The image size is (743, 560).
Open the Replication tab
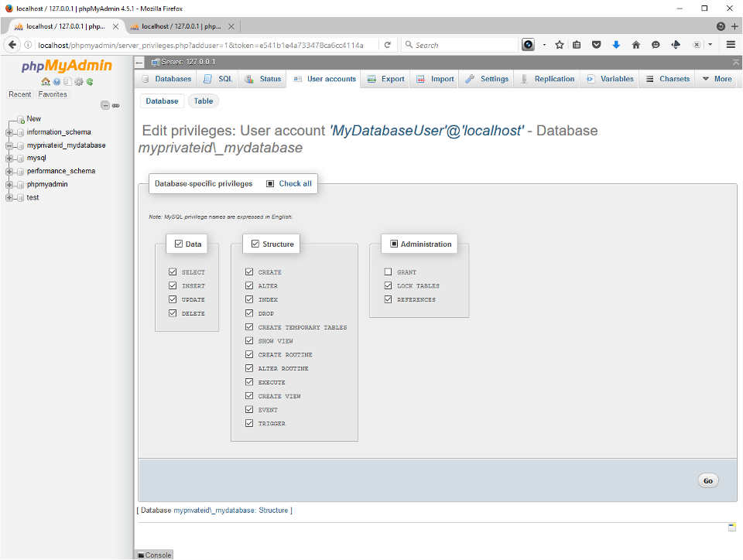point(547,79)
